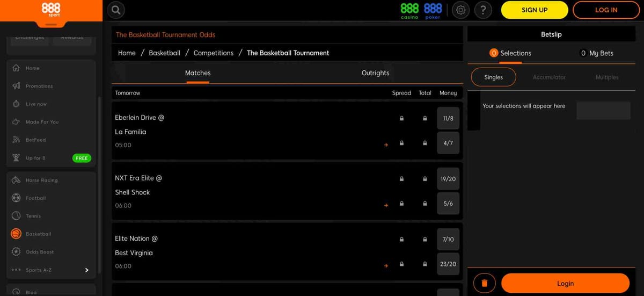Image resolution: width=644 pixels, height=296 pixels.
Task: Open 888 poker logo link
Action: click(x=433, y=10)
